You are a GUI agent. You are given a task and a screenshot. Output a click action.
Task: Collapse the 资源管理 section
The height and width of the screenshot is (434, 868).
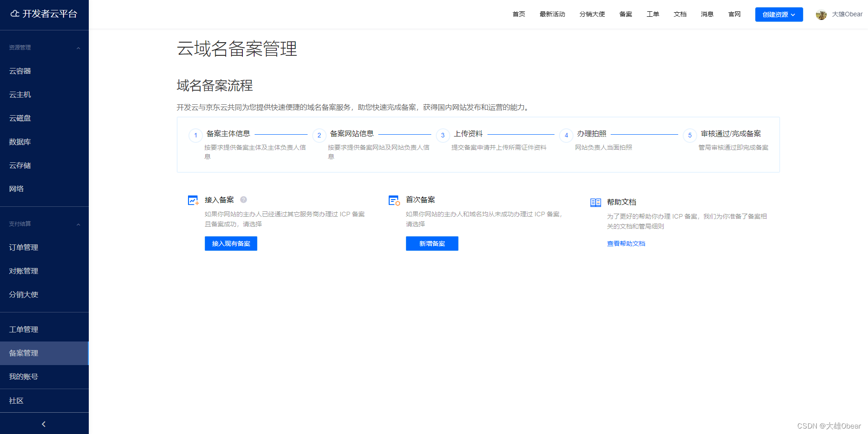(78, 47)
